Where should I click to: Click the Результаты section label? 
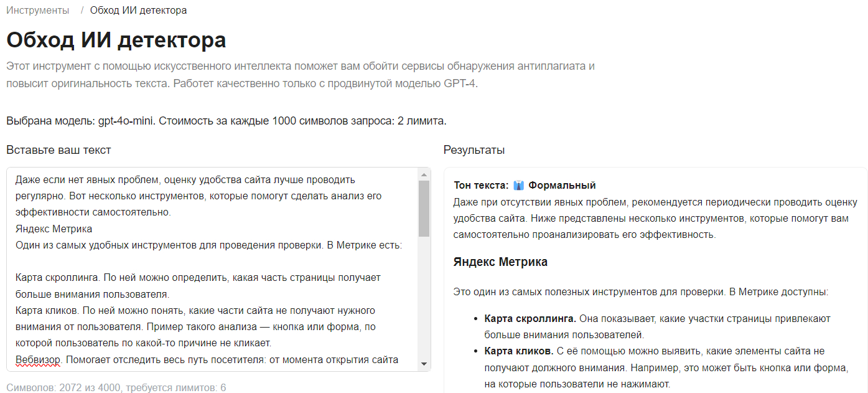tap(474, 150)
